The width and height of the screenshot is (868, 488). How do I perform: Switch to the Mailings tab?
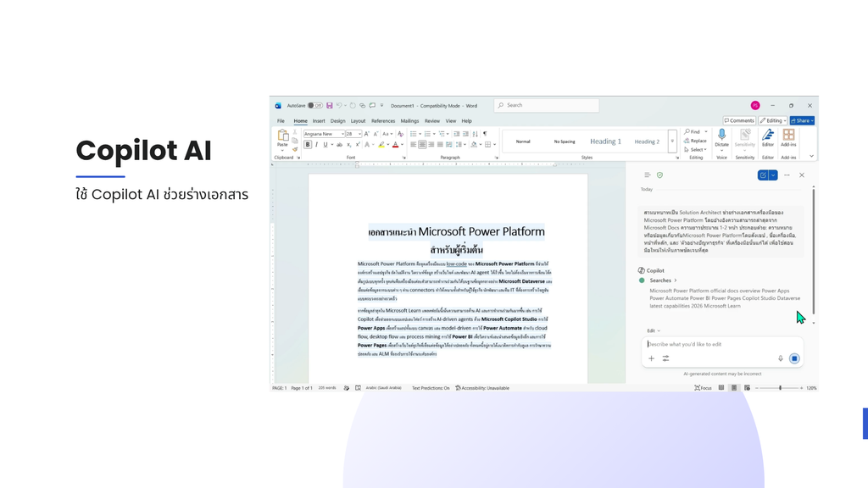(x=409, y=120)
